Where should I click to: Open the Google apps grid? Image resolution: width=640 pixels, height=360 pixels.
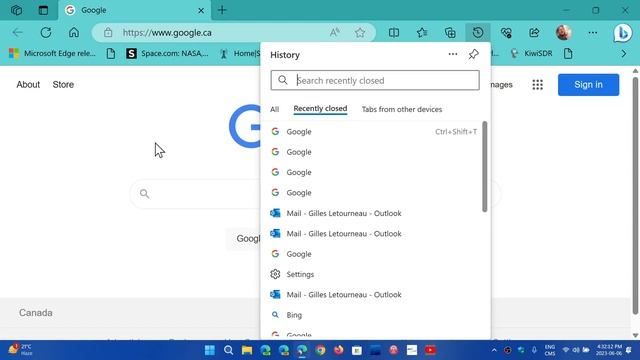click(x=538, y=84)
